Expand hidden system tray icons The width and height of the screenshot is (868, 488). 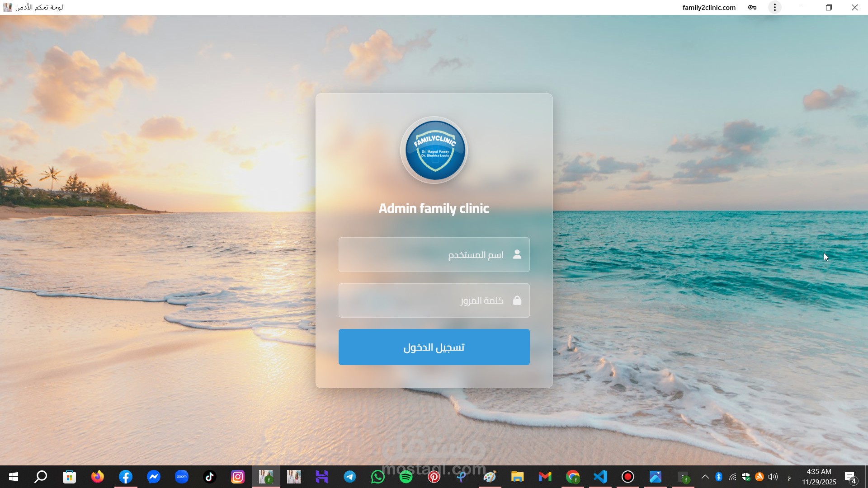pos(705,477)
